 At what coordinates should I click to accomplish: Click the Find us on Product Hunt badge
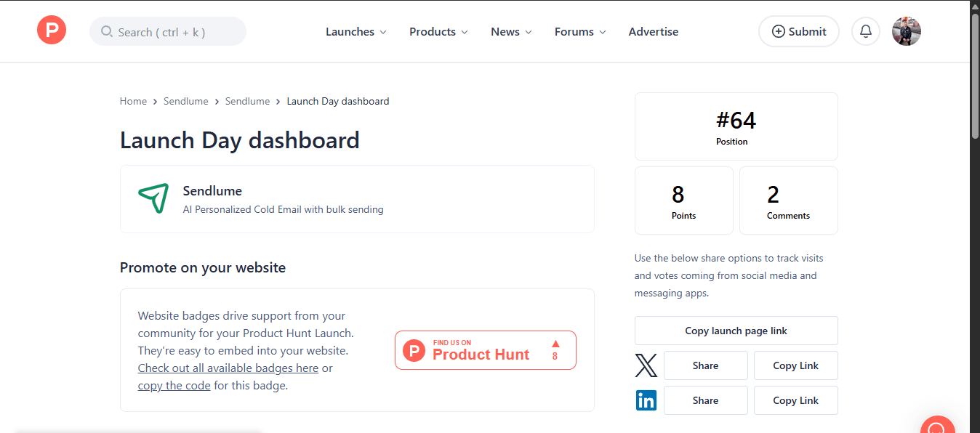(x=485, y=350)
